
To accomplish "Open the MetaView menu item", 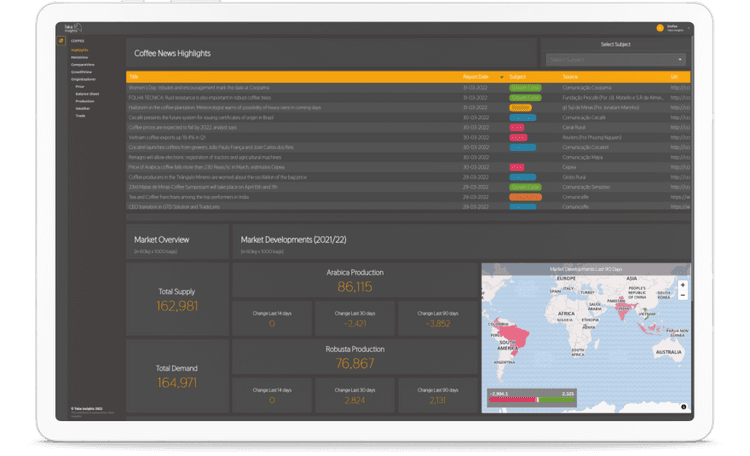I will pos(79,57).
